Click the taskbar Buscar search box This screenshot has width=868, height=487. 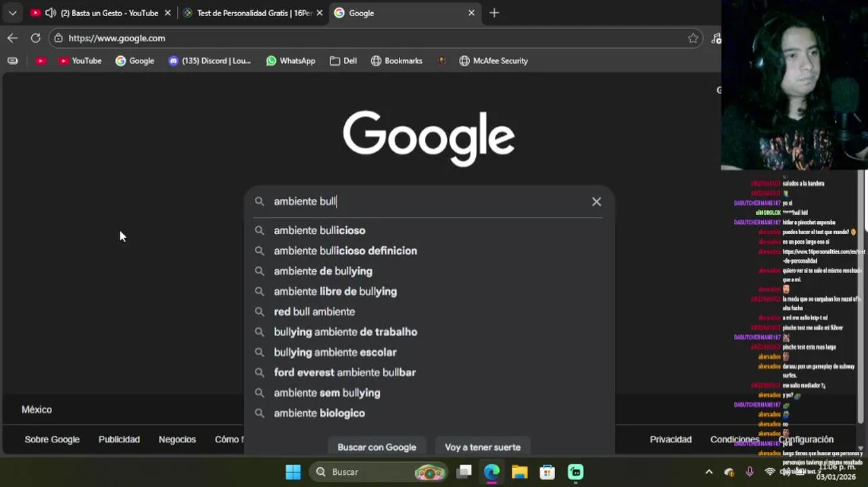(379, 472)
